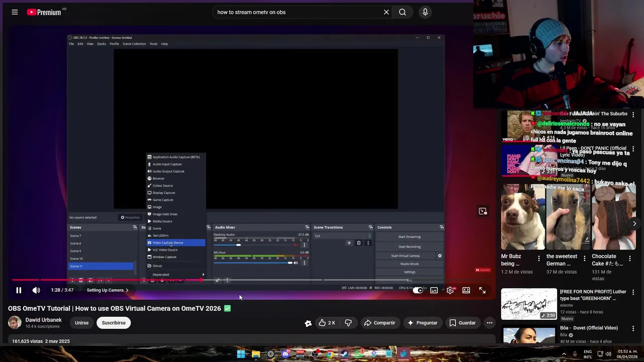Switch to theater mode
The width and height of the screenshot is (644, 362).
(466, 290)
